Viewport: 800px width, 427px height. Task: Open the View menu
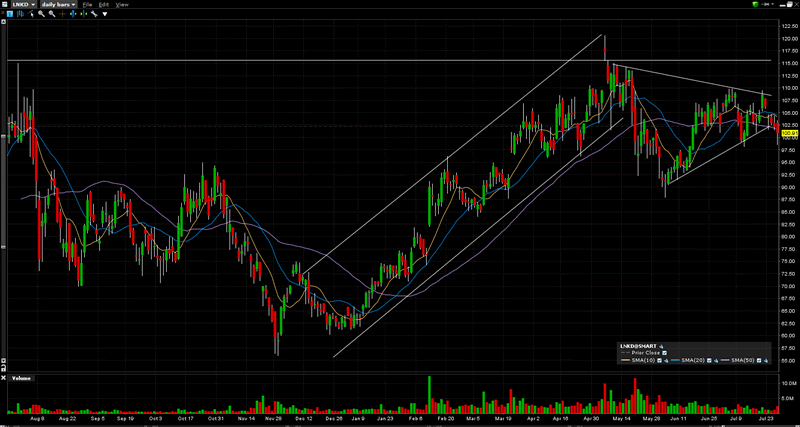click(x=122, y=5)
